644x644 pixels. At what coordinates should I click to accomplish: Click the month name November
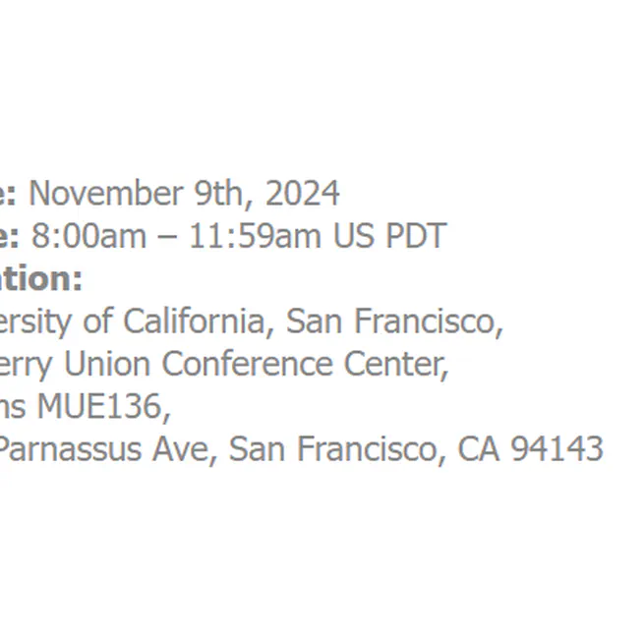(x=106, y=194)
